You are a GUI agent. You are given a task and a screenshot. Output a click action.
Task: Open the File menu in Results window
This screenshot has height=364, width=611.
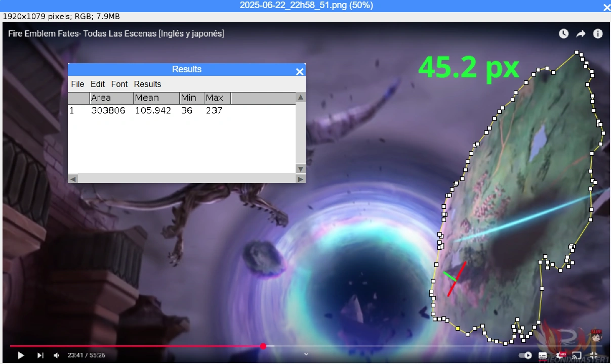point(77,84)
